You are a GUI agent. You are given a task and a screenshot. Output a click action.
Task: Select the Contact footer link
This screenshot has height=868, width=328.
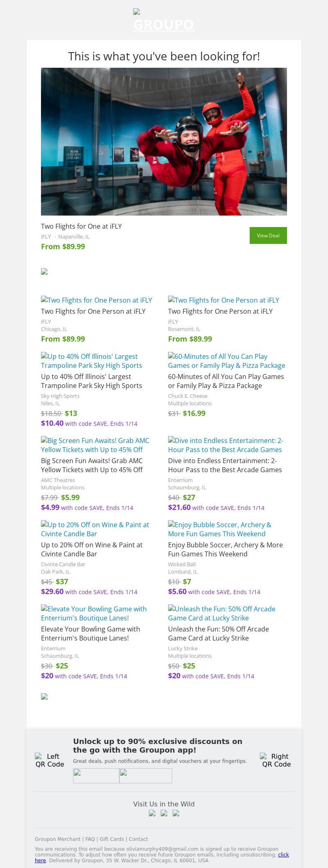pos(138,839)
